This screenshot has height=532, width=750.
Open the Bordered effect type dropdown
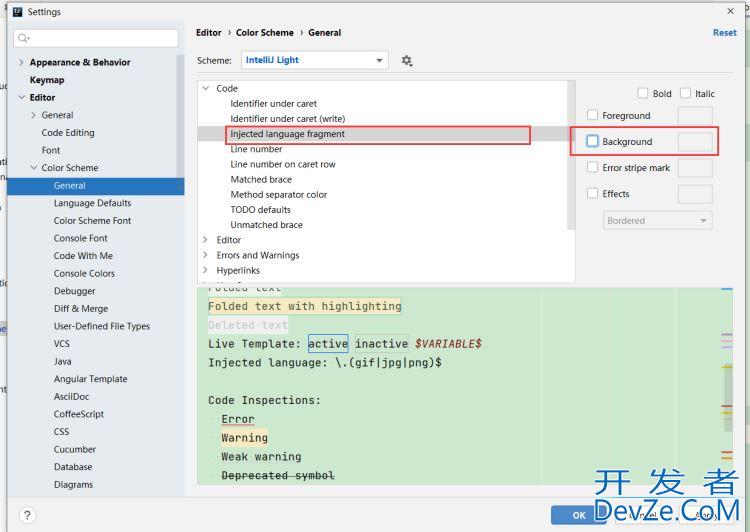point(657,221)
